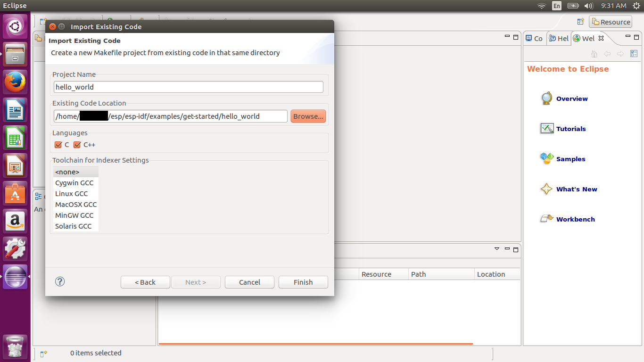Open Ubuntu Software Center from launcher
The image size is (644, 362).
tap(15, 193)
